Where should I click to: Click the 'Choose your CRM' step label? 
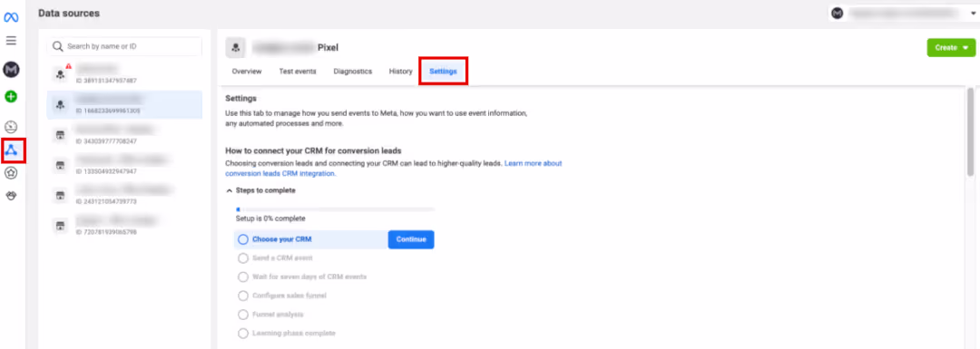point(282,239)
